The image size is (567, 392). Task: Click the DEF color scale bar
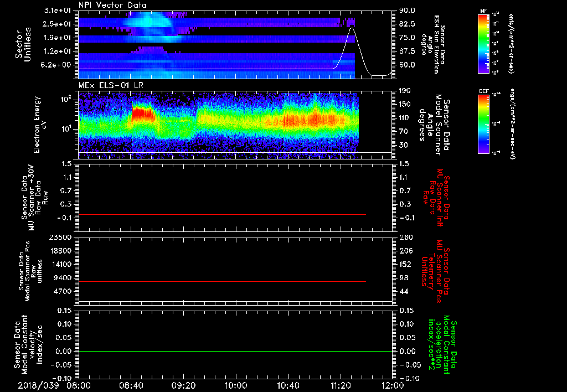[484, 124]
